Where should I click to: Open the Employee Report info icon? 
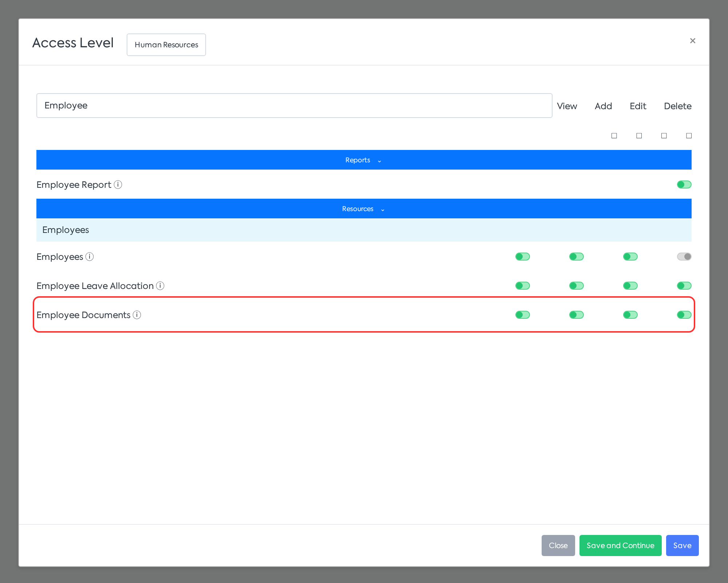click(x=118, y=185)
